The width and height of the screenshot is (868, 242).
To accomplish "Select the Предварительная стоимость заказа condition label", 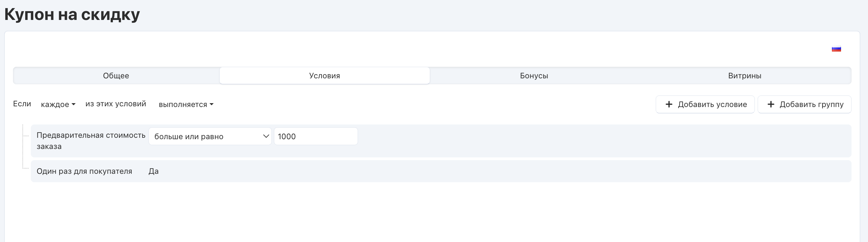I will (91, 141).
